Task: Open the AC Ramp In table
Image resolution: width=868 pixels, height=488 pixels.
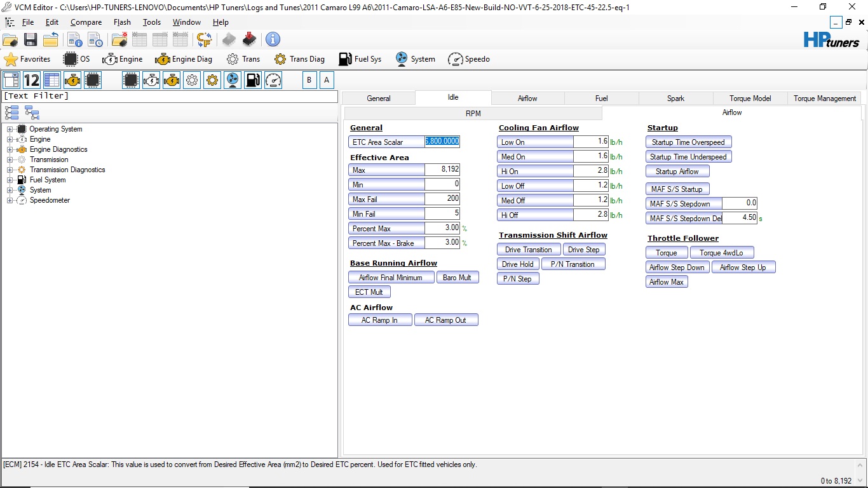Action: [x=380, y=320]
